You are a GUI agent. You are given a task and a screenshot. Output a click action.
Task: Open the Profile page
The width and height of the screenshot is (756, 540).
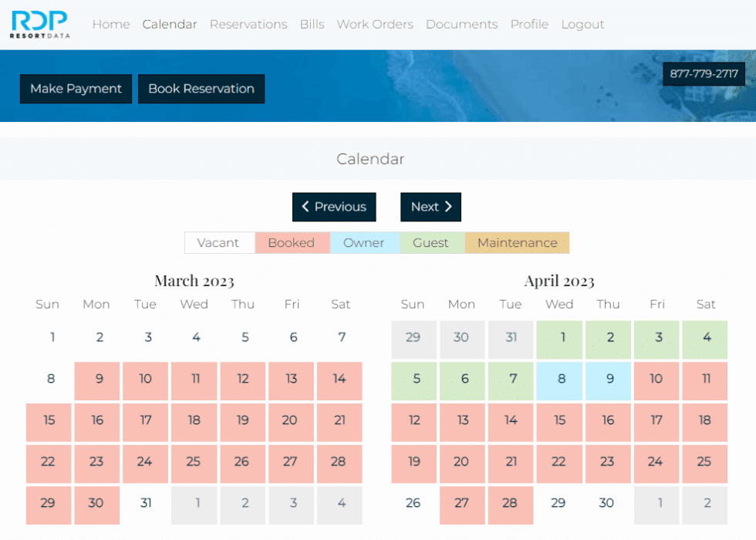pos(529,24)
